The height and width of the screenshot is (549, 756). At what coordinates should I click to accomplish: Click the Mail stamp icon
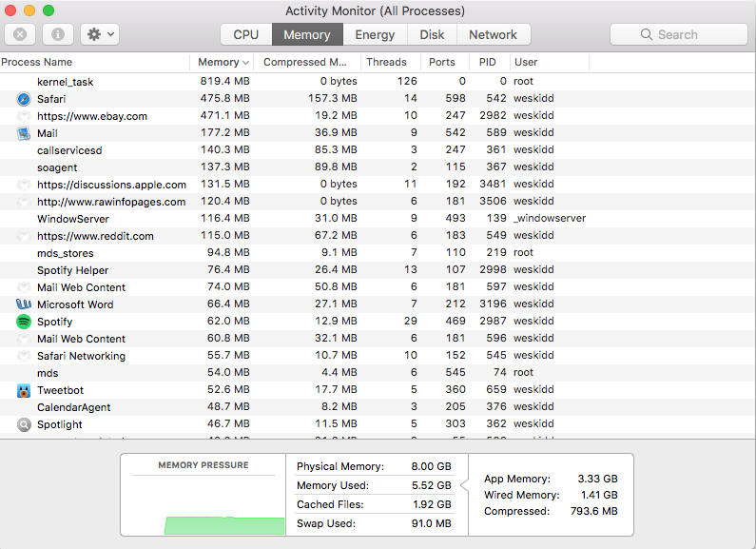click(24, 133)
